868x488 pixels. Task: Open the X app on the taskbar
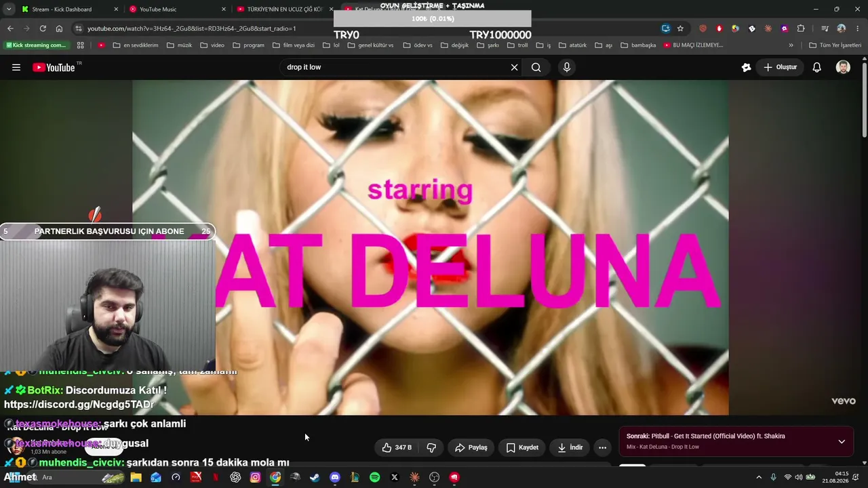coord(395,477)
